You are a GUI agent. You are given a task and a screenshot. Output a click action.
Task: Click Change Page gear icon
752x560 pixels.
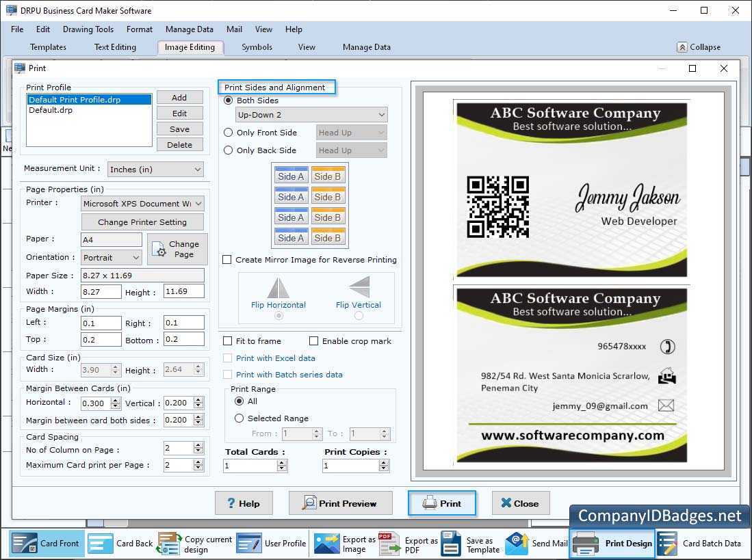coord(159,249)
